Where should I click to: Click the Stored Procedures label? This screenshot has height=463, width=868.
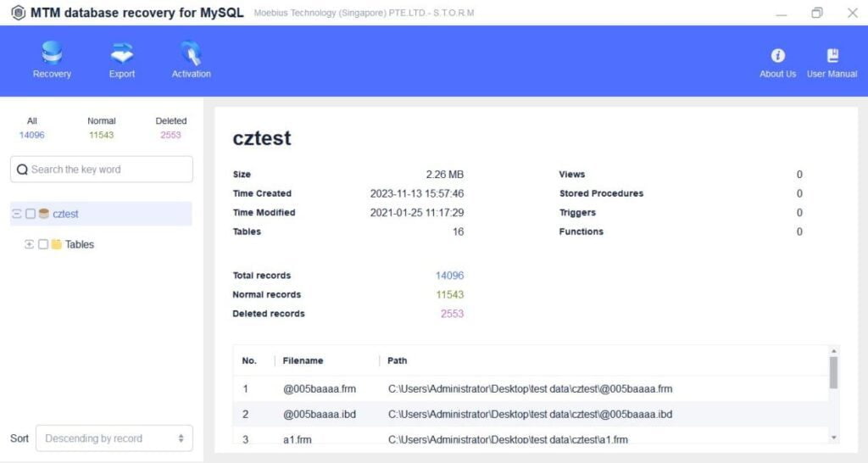[601, 193]
